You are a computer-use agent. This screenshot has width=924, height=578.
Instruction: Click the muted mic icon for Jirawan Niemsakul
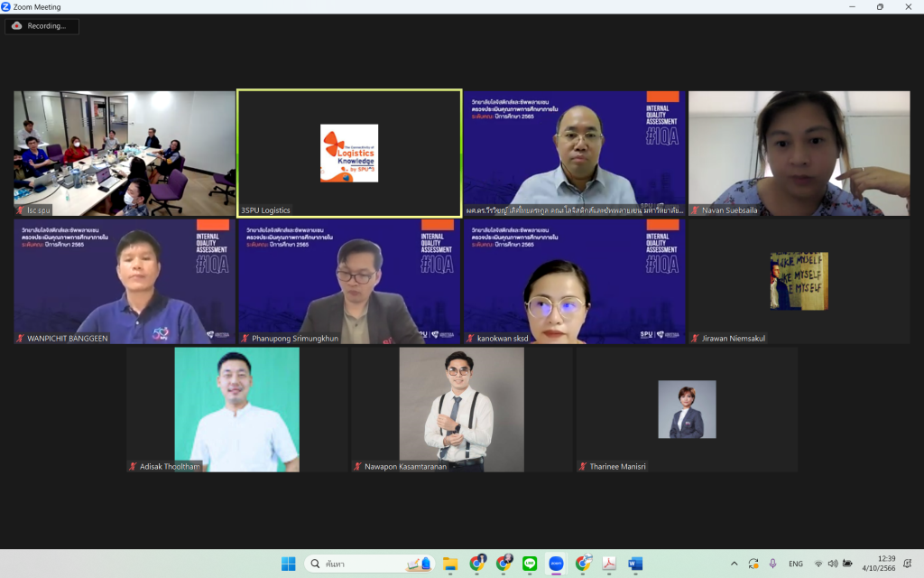coord(696,339)
